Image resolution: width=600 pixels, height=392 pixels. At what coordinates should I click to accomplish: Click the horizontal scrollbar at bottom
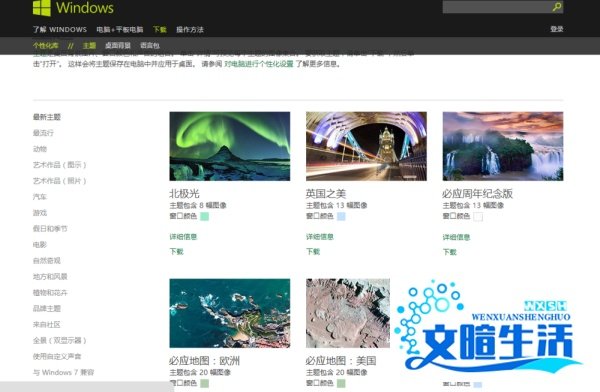87,387
